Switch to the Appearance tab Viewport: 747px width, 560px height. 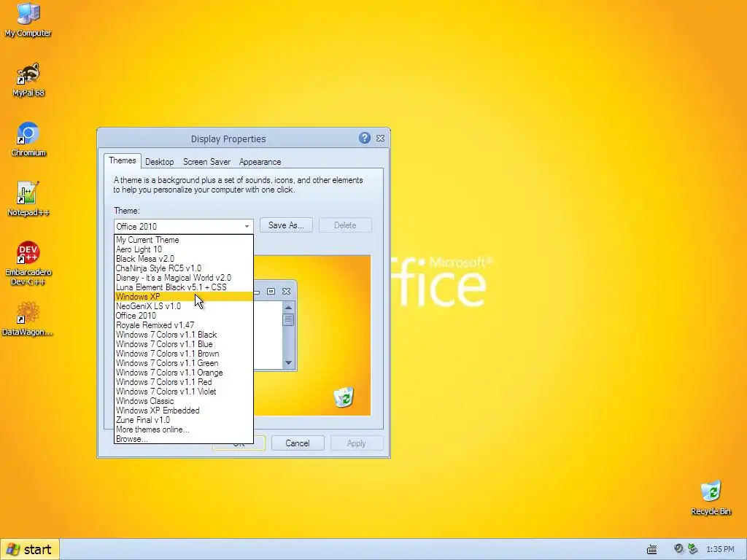tap(260, 162)
